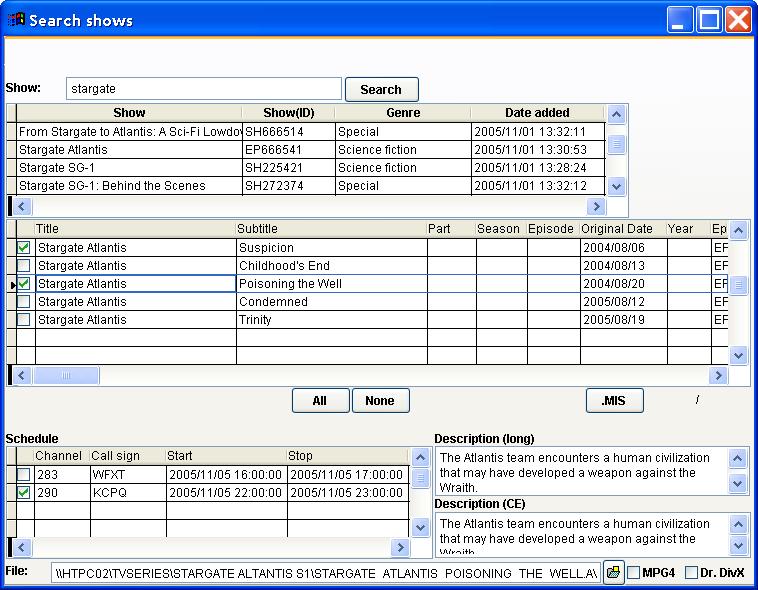Select 'From Stargate to Atlantis' show row
This screenshot has width=758, height=590.
point(311,132)
